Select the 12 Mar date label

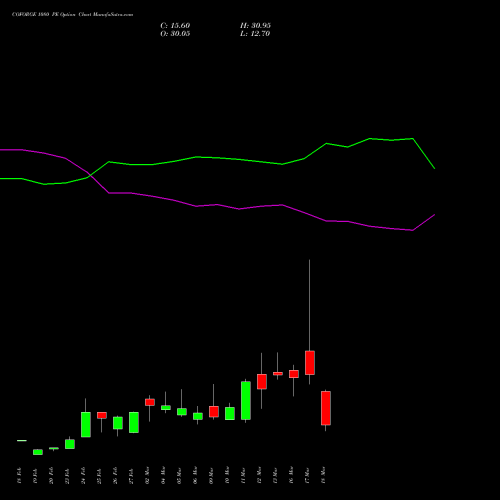pyautogui.click(x=259, y=475)
